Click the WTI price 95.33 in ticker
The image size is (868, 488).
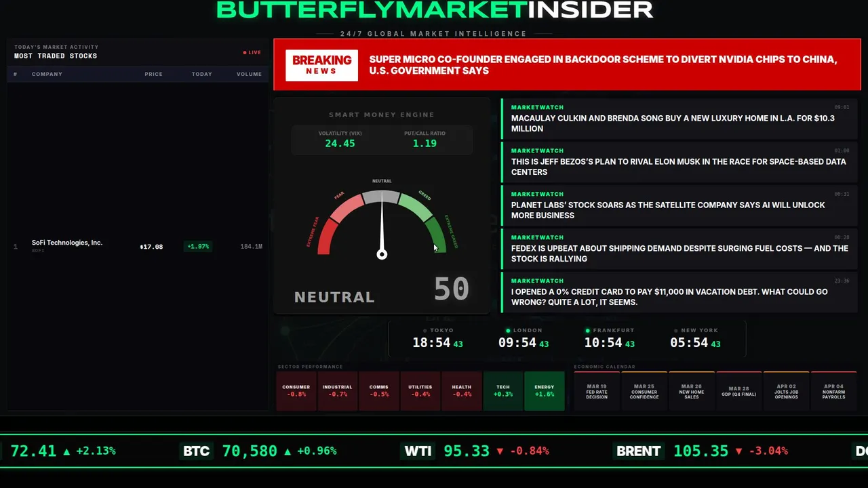tap(467, 451)
